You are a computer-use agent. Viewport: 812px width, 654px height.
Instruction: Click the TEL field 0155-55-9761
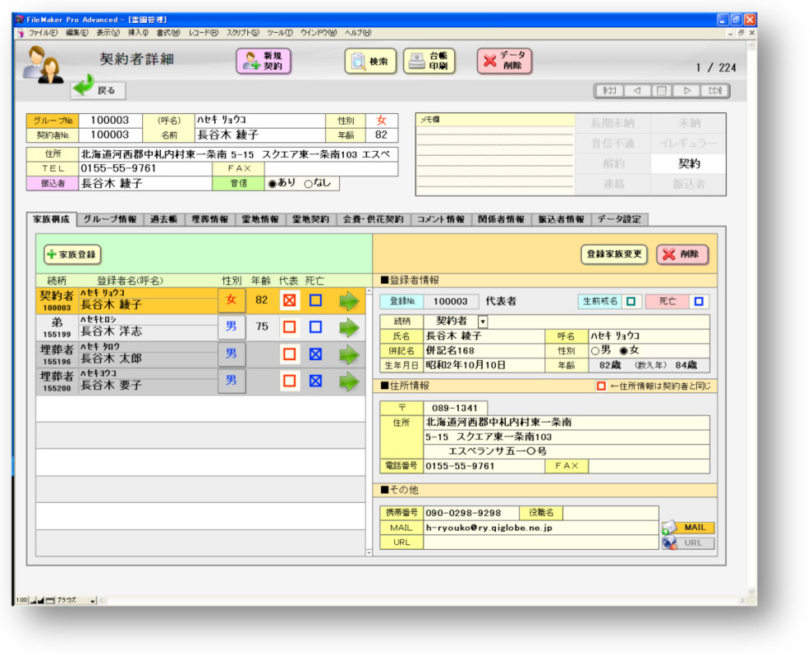[145, 169]
